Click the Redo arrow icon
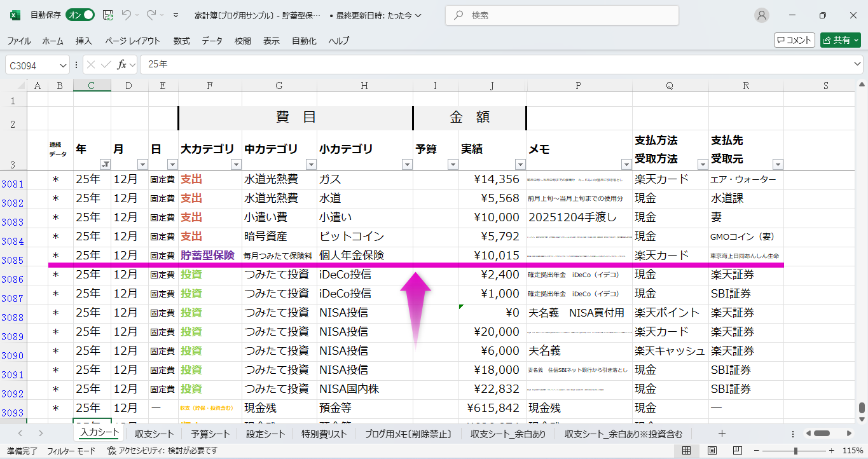This screenshot has height=459, width=868. pyautogui.click(x=151, y=15)
